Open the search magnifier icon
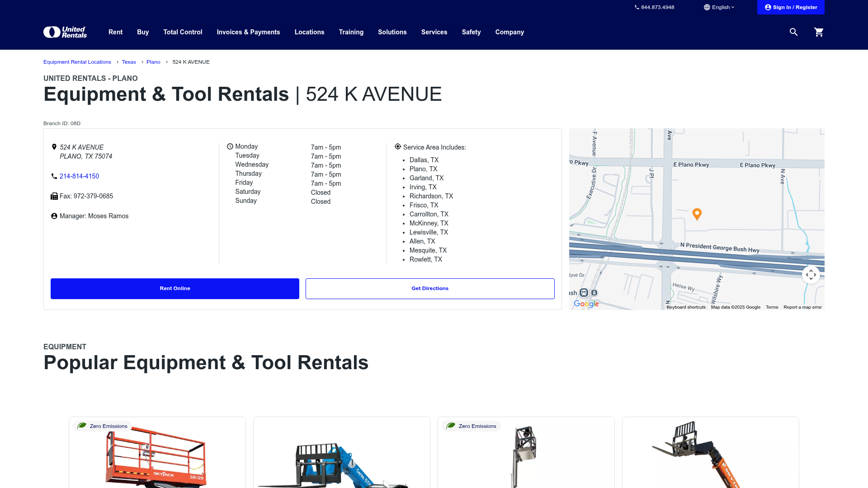 [793, 32]
